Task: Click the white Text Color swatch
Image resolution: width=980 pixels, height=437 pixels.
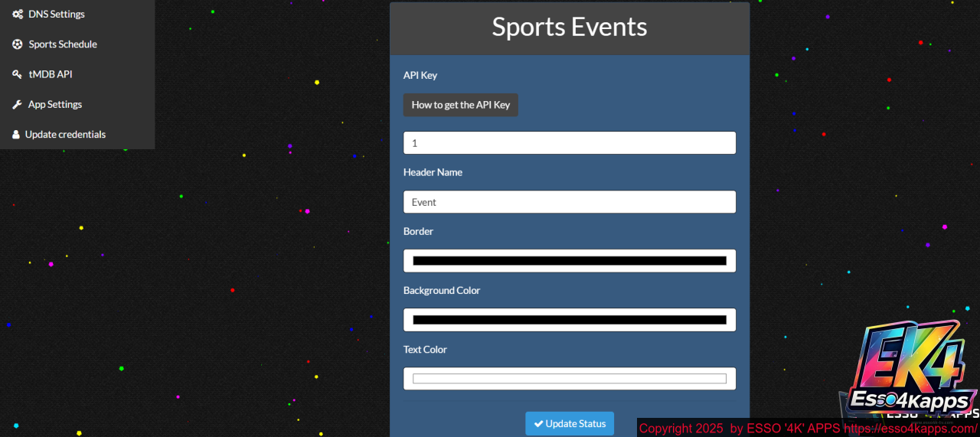Action: (569, 379)
